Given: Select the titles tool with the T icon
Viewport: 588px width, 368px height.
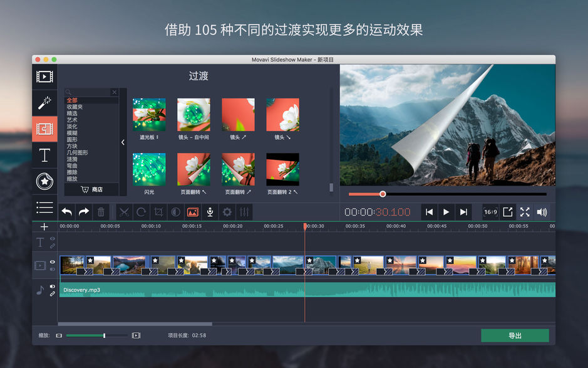Looking at the screenshot, I should coord(44,155).
